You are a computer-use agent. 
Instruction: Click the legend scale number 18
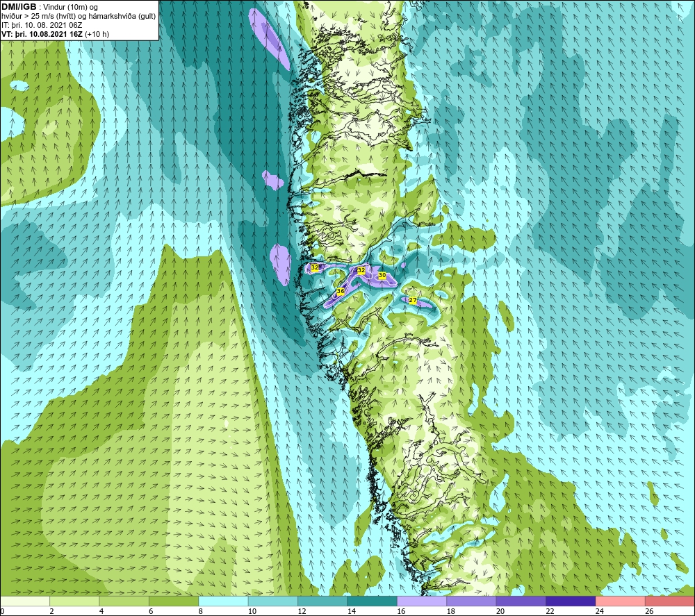(x=451, y=611)
